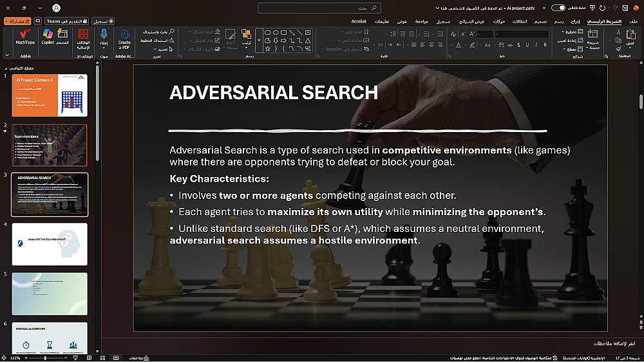Open the font size combo box

[x=485, y=34]
